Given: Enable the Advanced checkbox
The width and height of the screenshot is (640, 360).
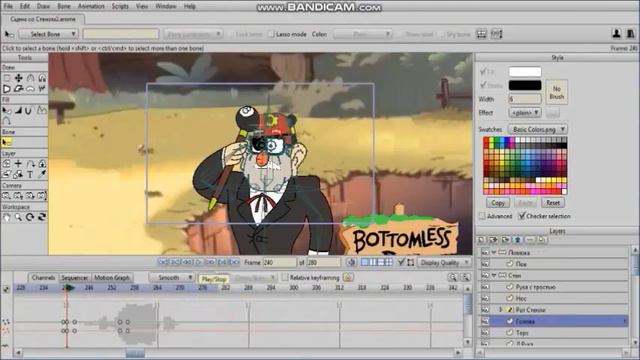Looking at the screenshot, I should tap(482, 216).
